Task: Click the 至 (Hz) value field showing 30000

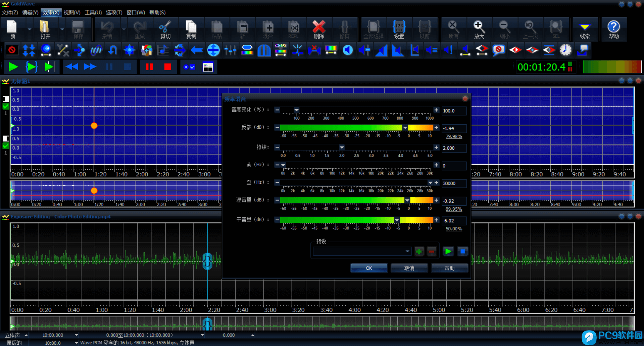Action: [454, 183]
